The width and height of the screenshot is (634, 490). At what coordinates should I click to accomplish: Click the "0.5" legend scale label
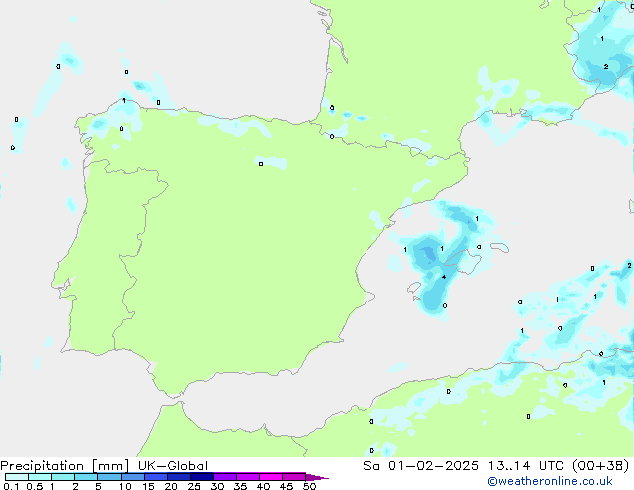coord(35,486)
